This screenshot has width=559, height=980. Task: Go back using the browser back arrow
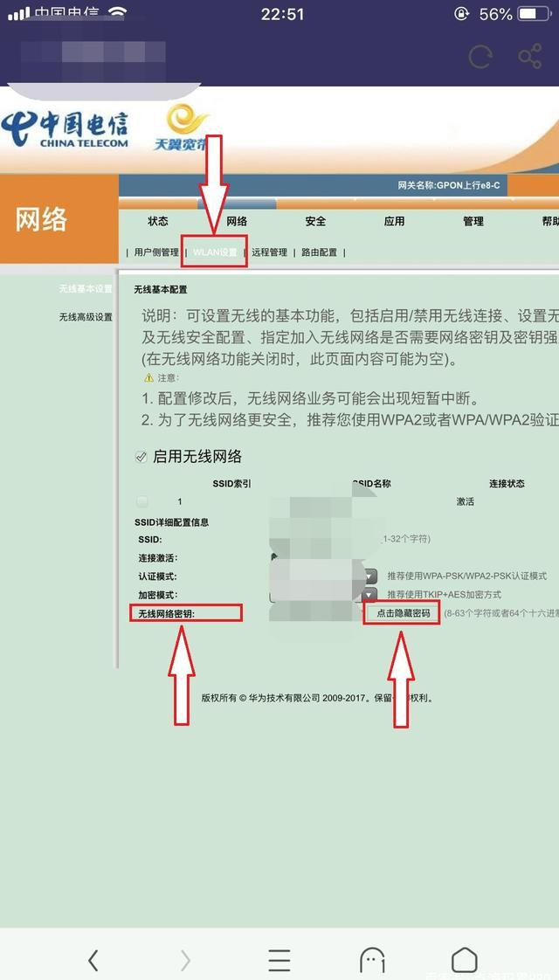pyautogui.click(x=93, y=960)
